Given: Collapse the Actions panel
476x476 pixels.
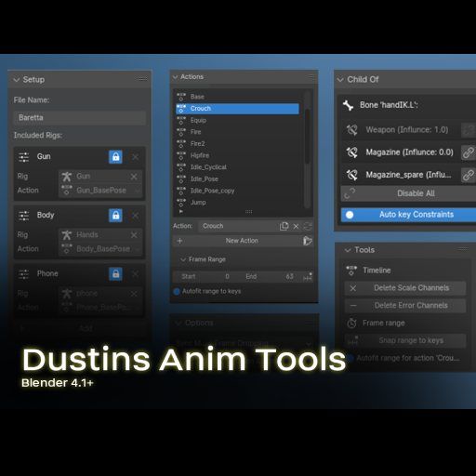Looking at the screenshot, I should pos(175,77).
